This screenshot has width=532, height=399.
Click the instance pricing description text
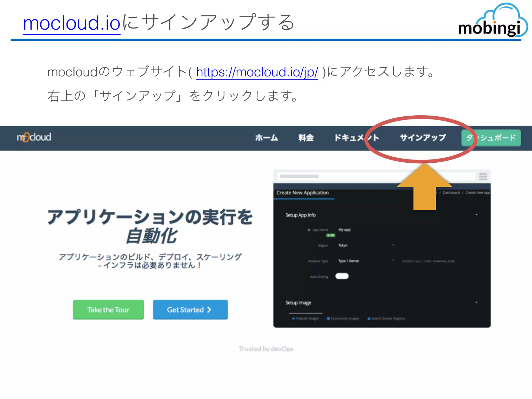click(429, 261)
